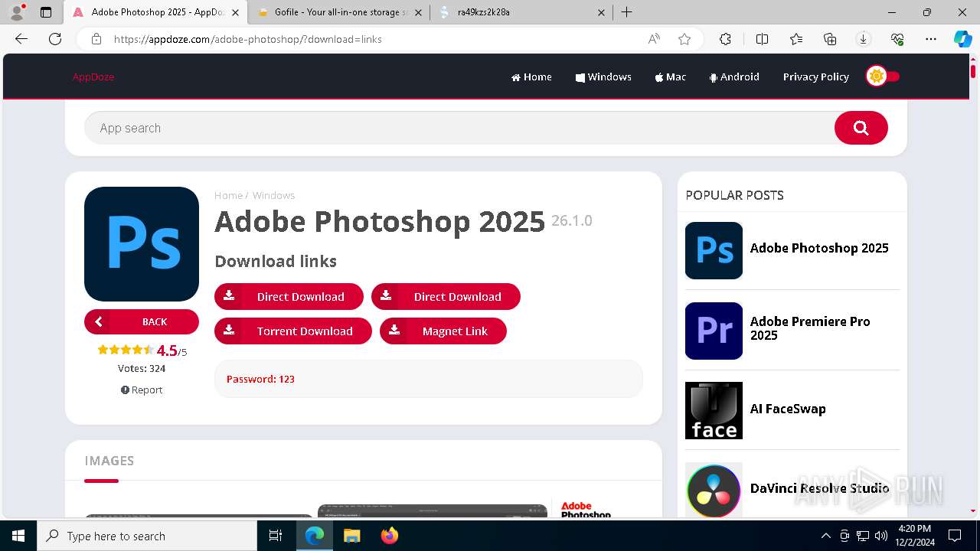This screenshot has width=980, height=551.
Task: Open volume control in tray
Action: tap(880, 536)
